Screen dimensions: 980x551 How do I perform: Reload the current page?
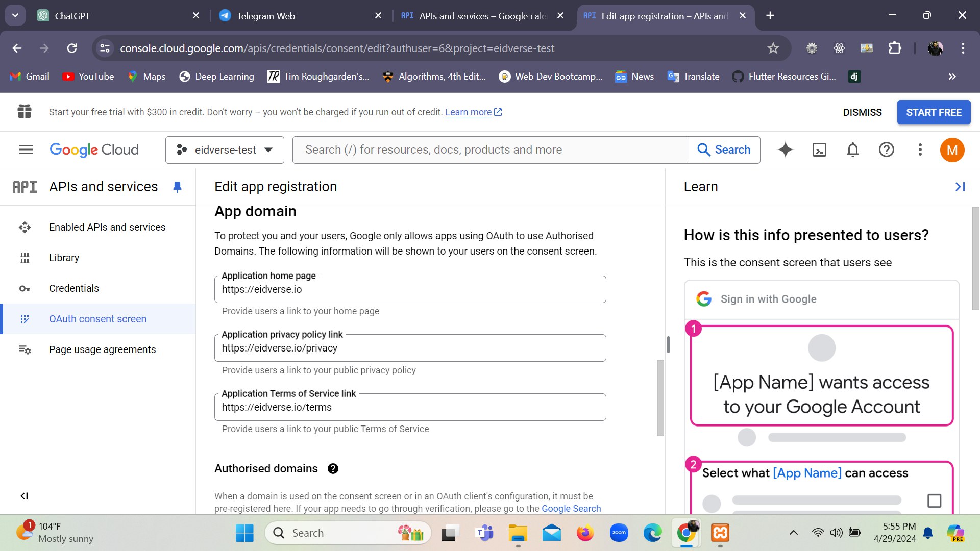[x=72, y=48]
